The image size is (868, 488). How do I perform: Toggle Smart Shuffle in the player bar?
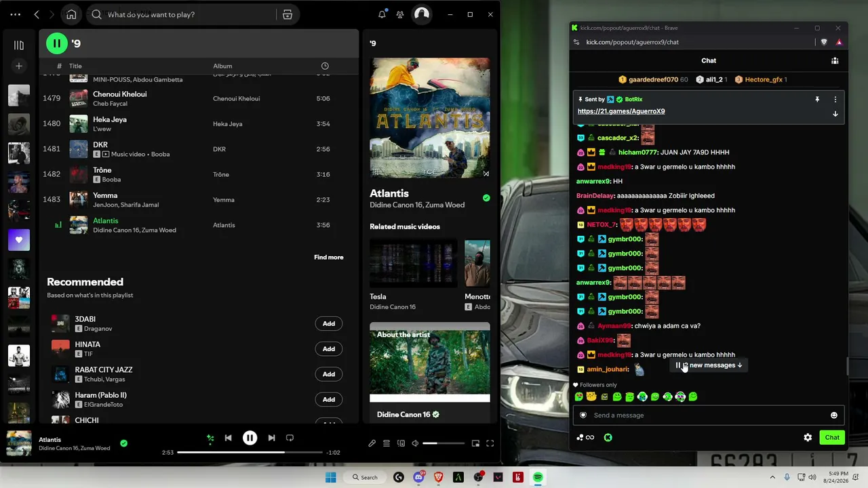tap(210, 438)
